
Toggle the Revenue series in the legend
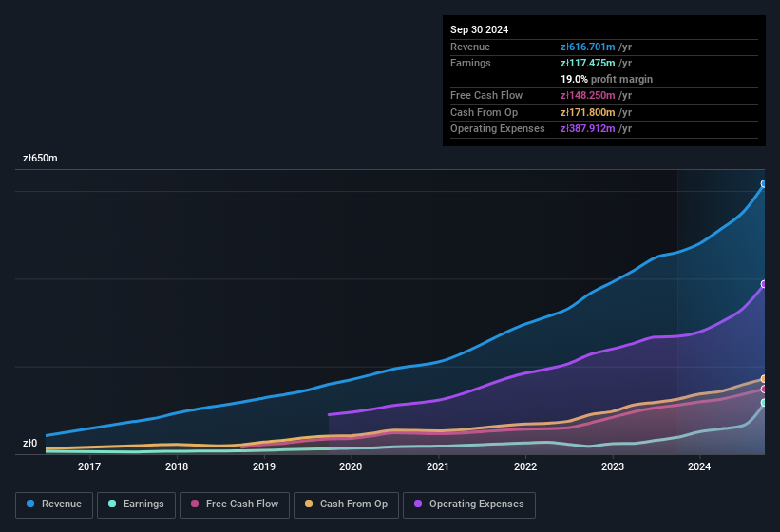54,504
